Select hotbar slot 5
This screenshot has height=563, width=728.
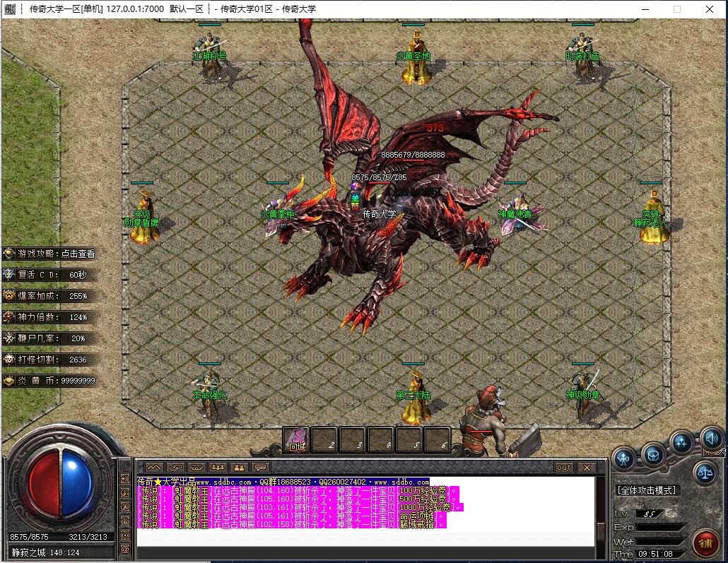pos(409,439)
